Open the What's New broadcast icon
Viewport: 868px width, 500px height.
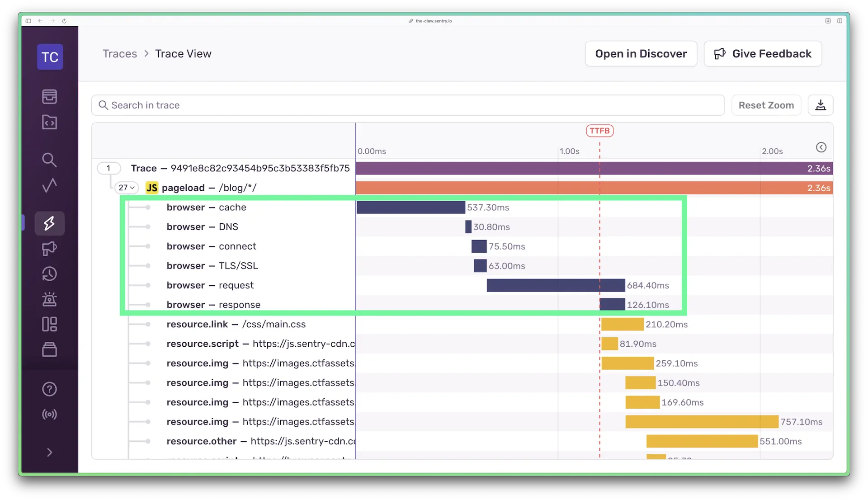[49, 414]
